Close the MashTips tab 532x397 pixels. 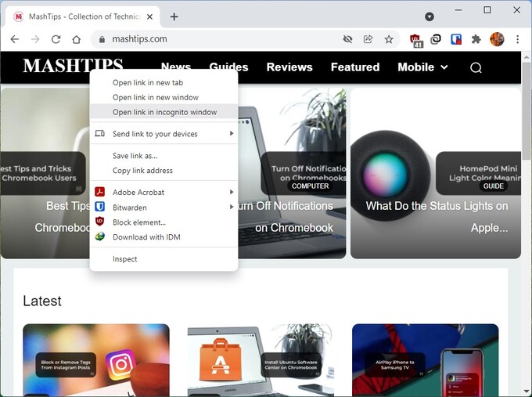point(149,16)
